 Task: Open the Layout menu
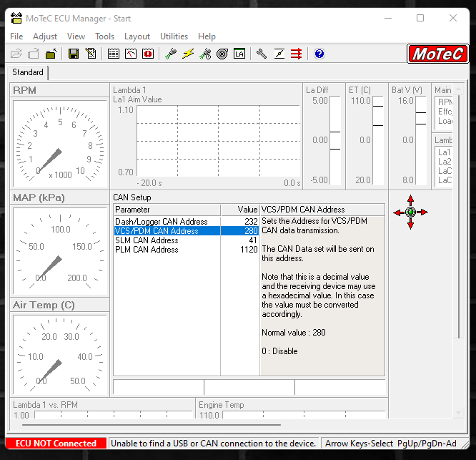[x=137, y=36]
